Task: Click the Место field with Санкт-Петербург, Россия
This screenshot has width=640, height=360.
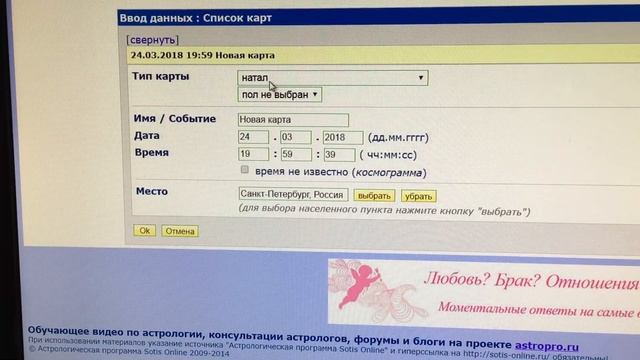Action: click(293, 194)
